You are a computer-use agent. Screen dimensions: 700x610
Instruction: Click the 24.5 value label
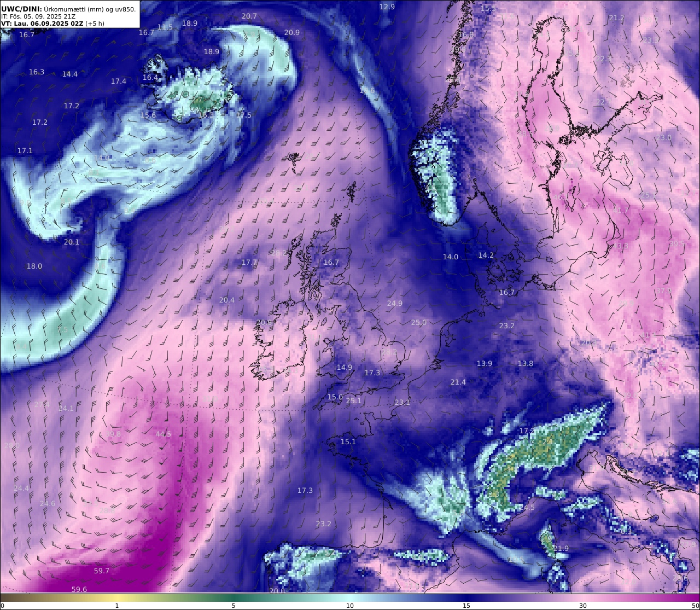[527, 508]
